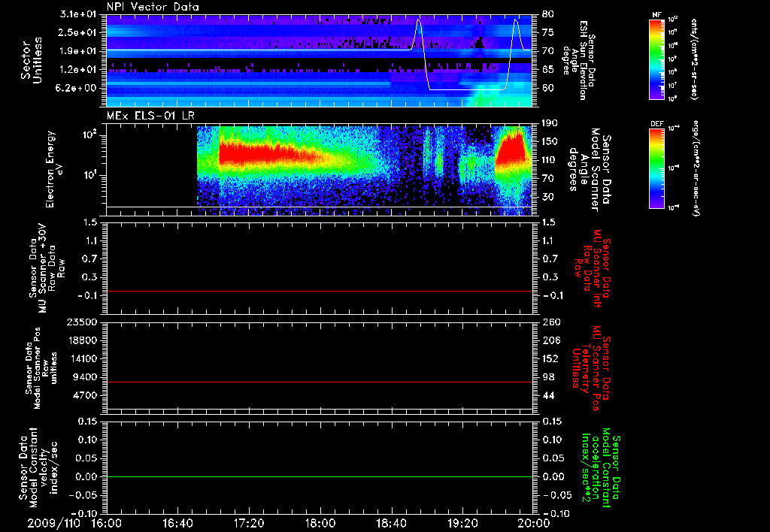This screenshot has height=532, width=770.
Task: Click the "3.1e+01" sector tick value
Action: click(x=78, y=14)
